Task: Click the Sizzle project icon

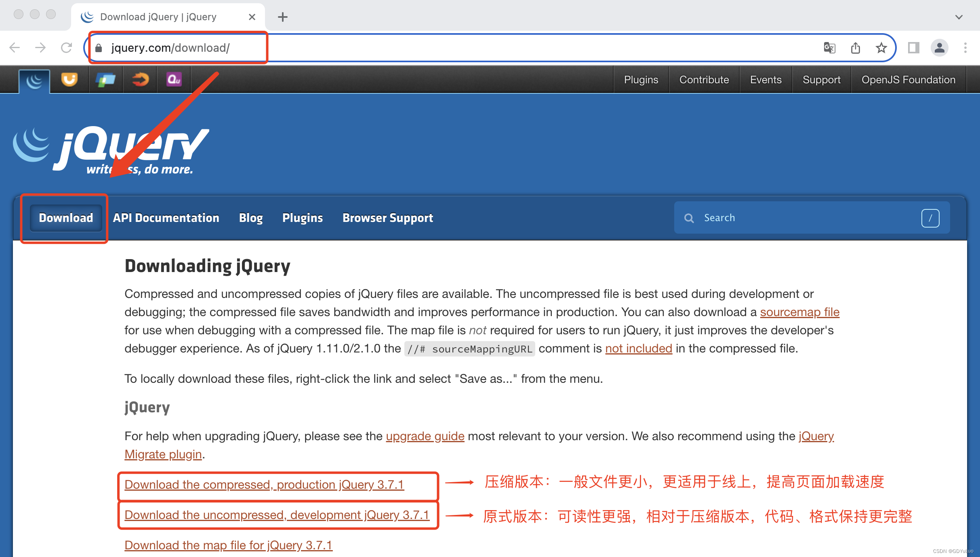Action: point(140,80)
